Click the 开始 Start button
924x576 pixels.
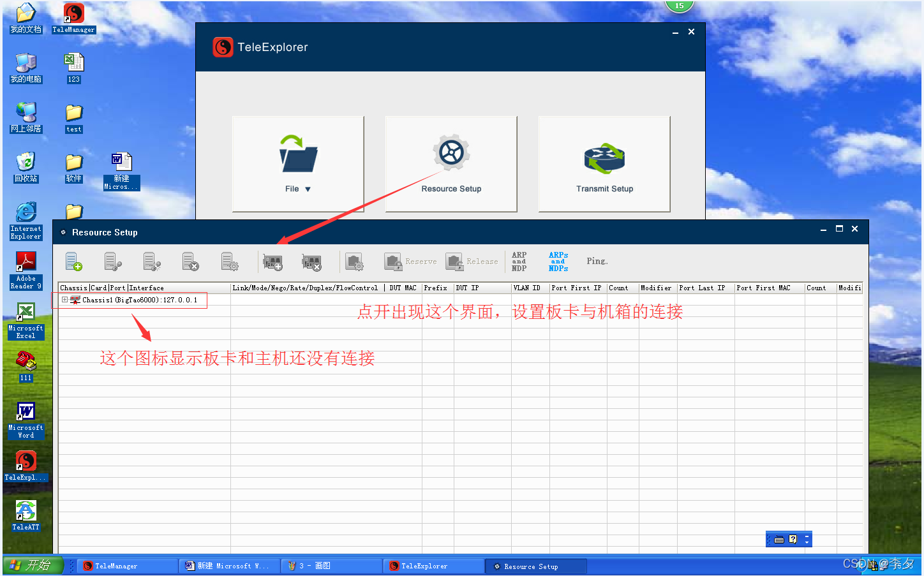[x=33, y=565]
